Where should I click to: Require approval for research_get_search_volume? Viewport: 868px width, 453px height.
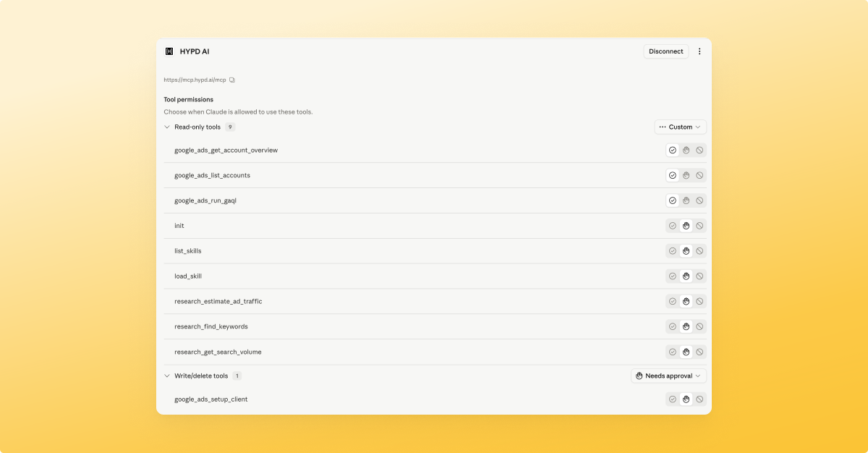686,352
